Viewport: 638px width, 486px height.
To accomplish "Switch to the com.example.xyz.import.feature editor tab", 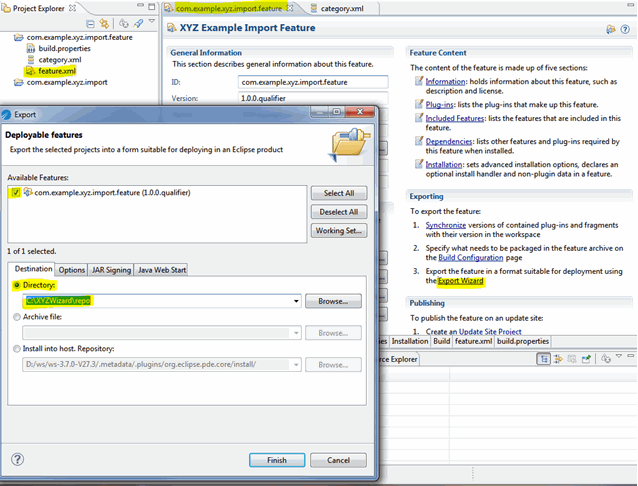I will [229, 8].
